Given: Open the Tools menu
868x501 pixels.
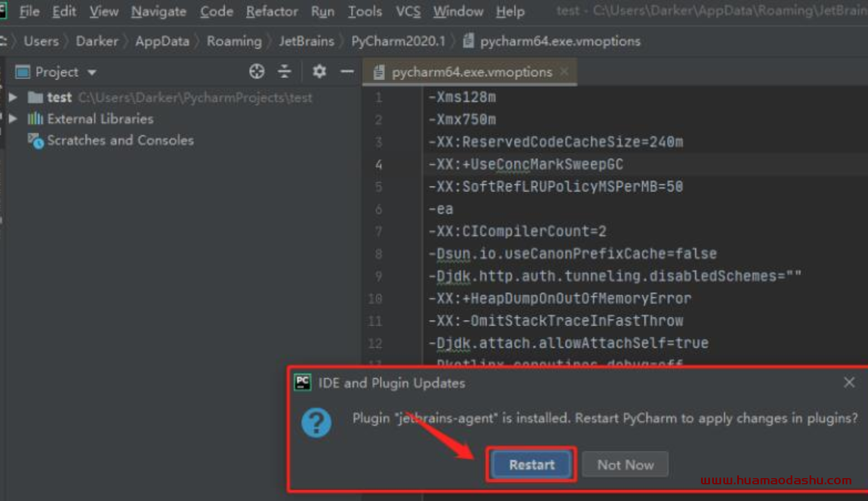Looking at the screenshot, I should [x=365, y=11].
